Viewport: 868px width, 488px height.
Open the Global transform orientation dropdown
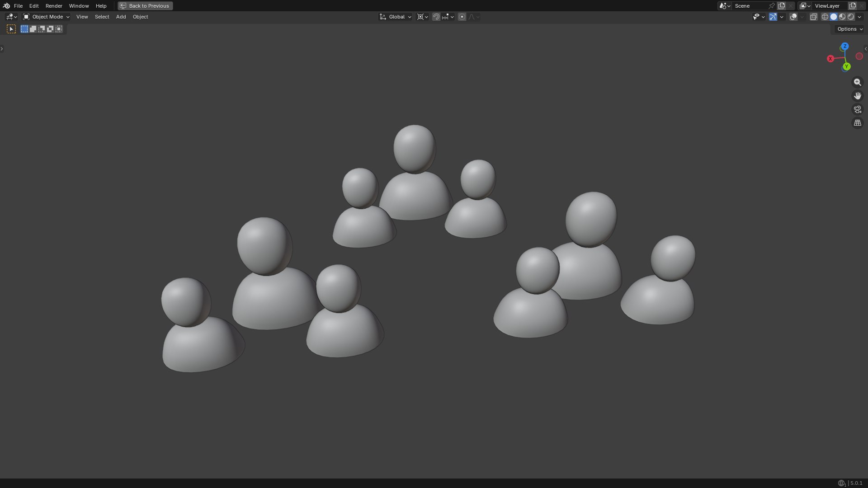point(395,17)
